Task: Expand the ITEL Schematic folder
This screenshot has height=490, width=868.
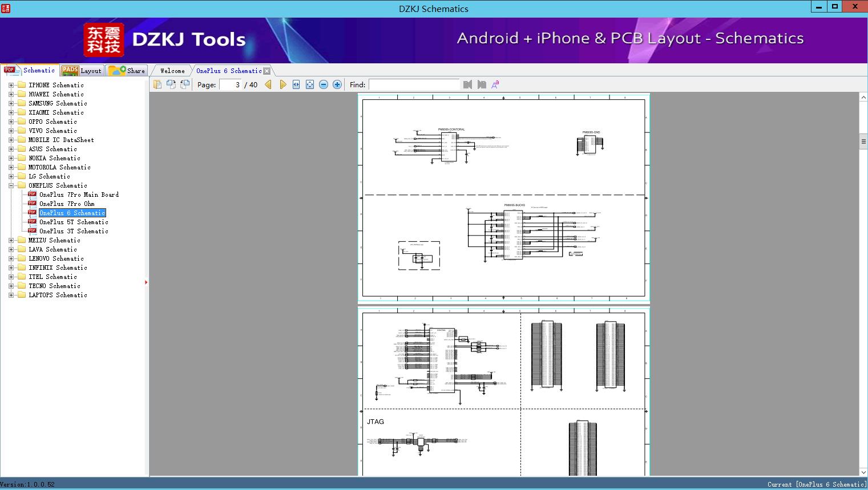Action: tap(11, 277)
